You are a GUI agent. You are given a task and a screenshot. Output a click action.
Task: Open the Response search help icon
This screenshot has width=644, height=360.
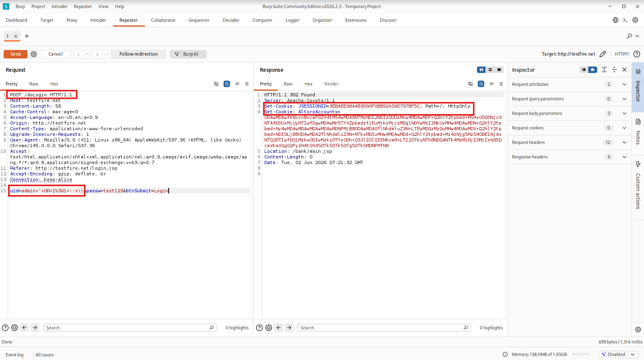(259, 328)
